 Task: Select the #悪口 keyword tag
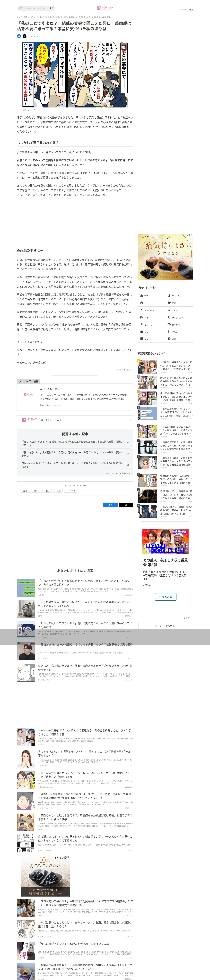click(x=36, y=491)
